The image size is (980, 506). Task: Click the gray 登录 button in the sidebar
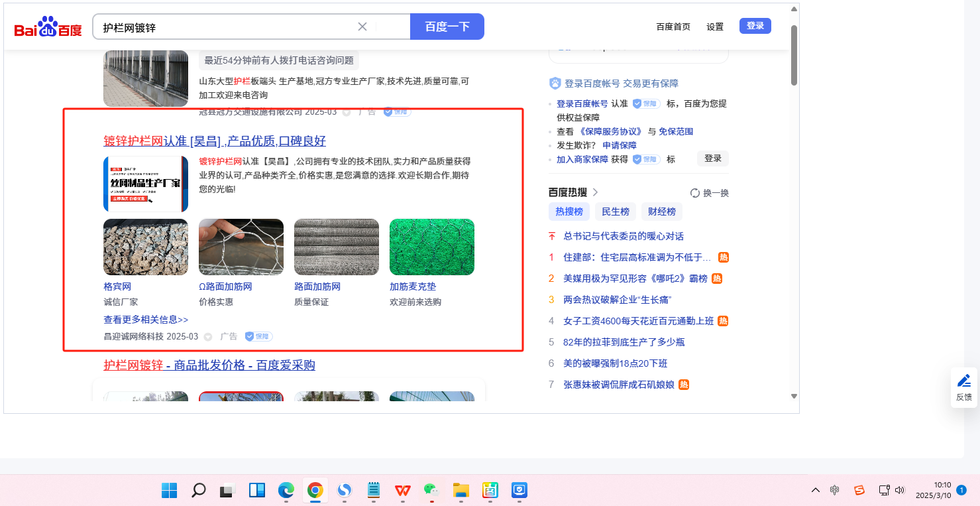[713, 158]
